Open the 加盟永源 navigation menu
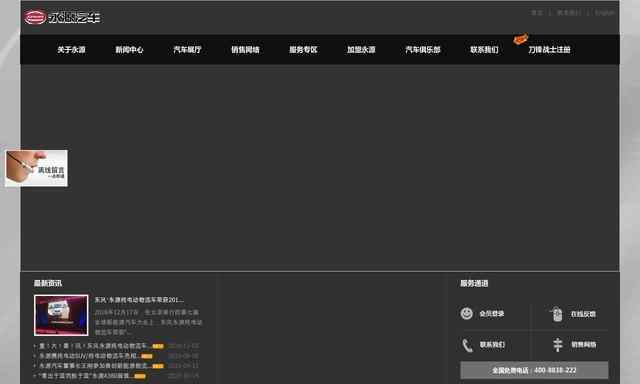The width and height of the screenshot is (640, 384). point(361,50)
